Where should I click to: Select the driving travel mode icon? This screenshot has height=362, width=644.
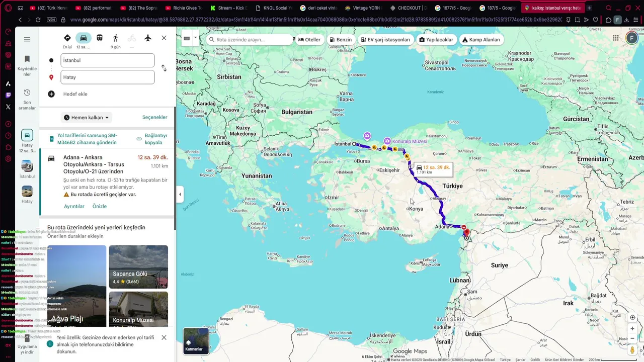84,38
